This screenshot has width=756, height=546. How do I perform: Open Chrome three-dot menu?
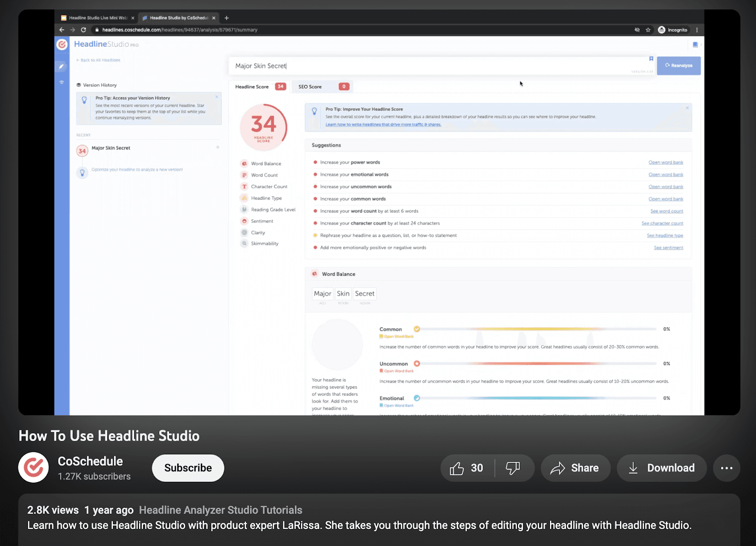[697, 30]
